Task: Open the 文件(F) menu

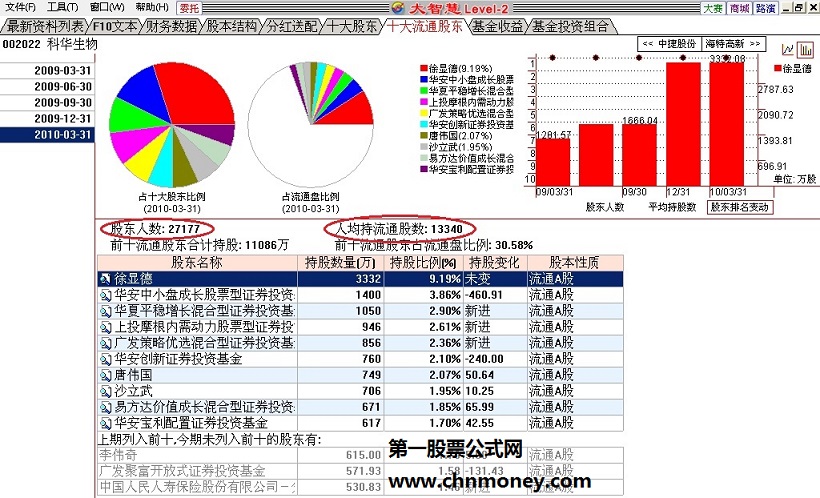Action: pyautogui.click(x=20, y=7)
